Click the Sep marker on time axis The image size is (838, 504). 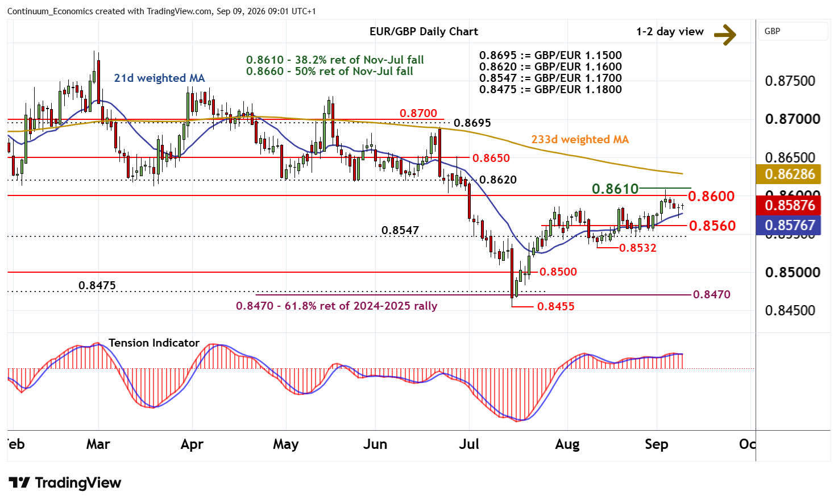[656, 444]
